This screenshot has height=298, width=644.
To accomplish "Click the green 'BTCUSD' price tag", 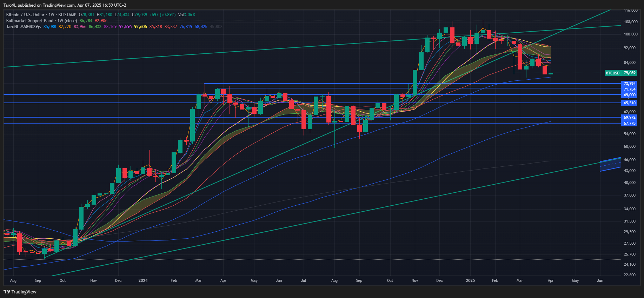I will pos(613,73).
